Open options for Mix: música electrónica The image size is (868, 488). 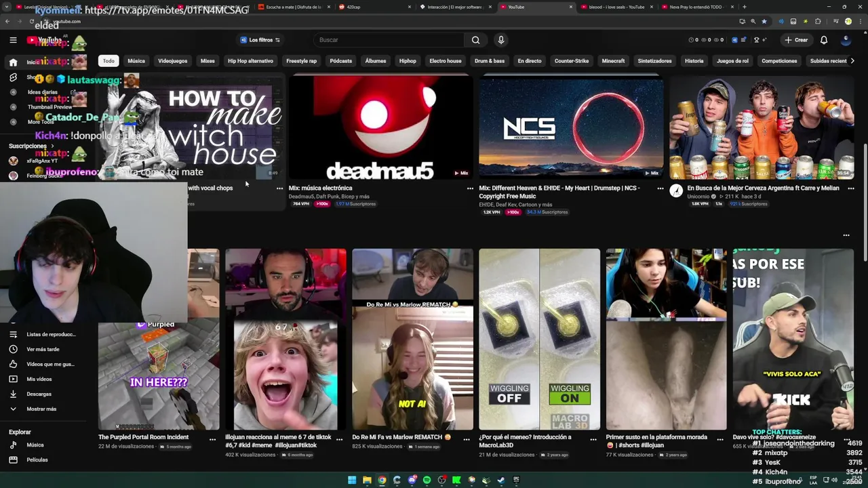(470, 188)
